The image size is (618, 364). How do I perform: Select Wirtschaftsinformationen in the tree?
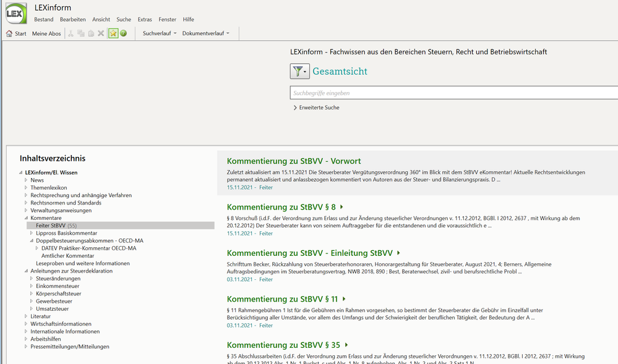tap(61, 324)
